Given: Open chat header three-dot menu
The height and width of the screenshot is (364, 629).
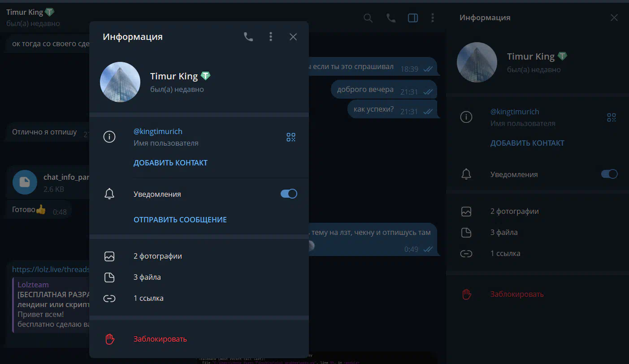Looking at the screenshot, I should [432, 18].
